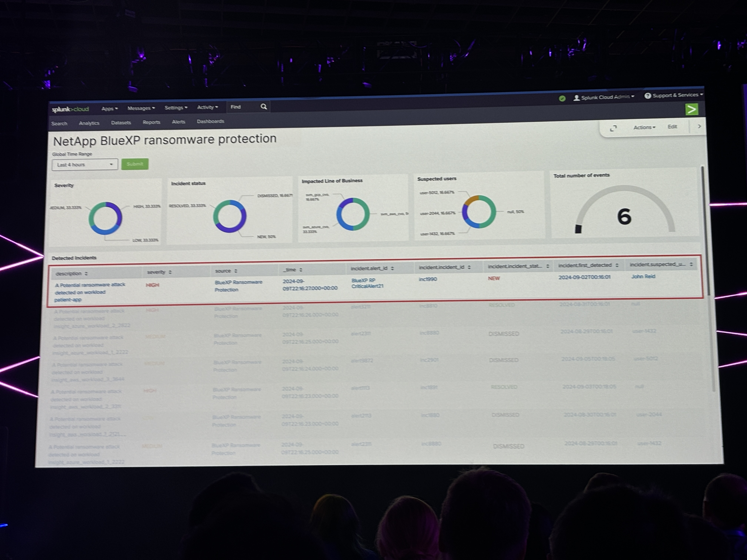Sort by the severity column
The image size is (747, 560).
(x=159, y=272)
